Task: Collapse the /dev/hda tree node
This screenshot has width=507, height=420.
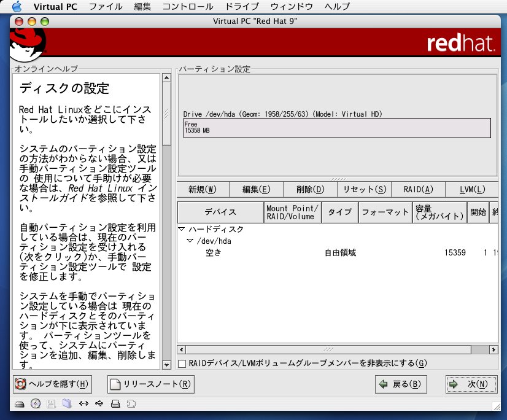Action: [x=190, y=241]
